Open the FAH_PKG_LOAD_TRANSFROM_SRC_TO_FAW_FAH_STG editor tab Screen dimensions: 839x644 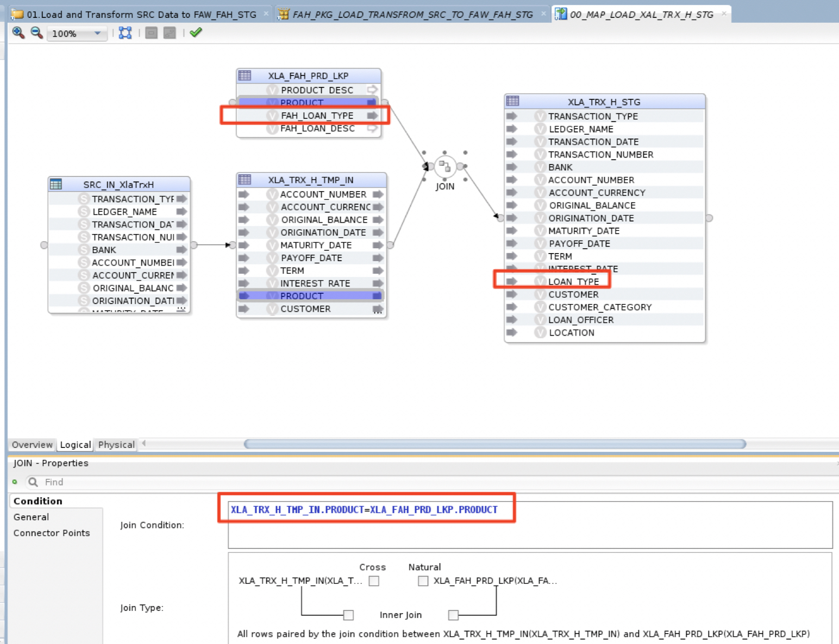point(412,15)
